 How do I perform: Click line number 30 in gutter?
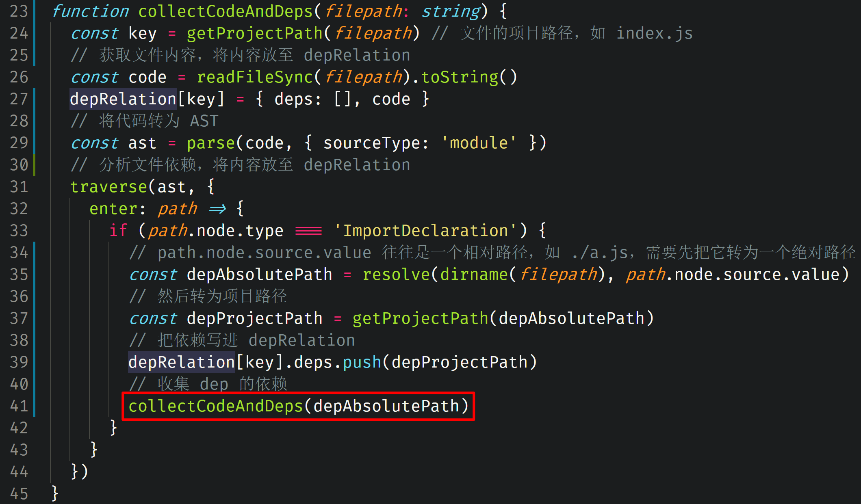point(19,165)
